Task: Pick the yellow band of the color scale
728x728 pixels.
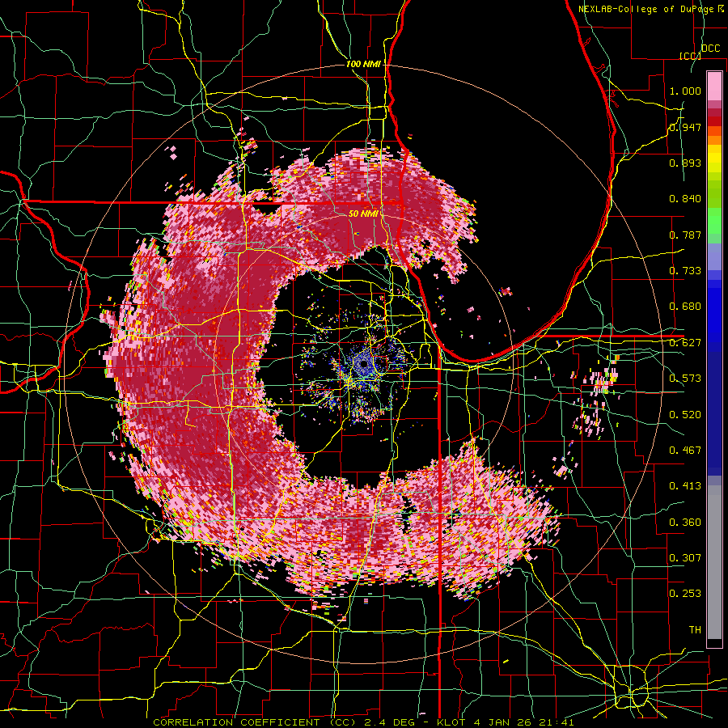Action: [714, 159]
